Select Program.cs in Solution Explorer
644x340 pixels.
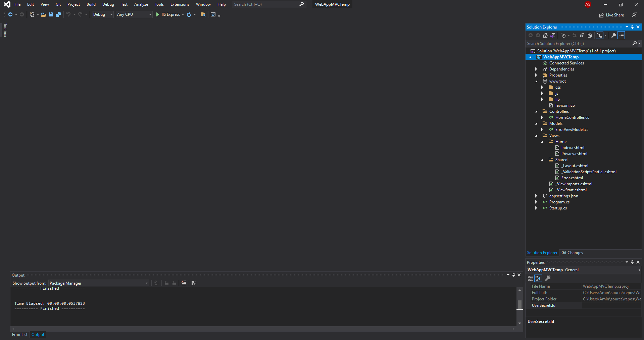pos(559,202)
